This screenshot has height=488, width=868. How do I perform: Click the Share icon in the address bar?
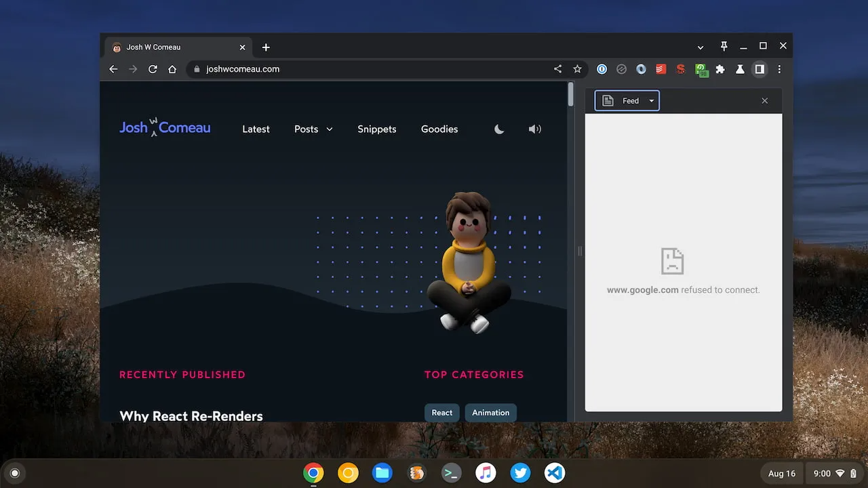(x=557, y=68)
